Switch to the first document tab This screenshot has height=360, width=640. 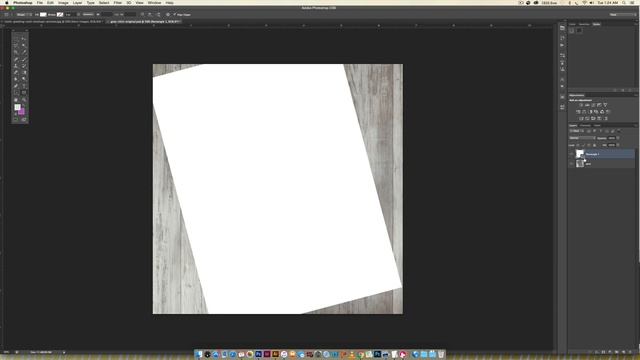[x=52, y=21]
